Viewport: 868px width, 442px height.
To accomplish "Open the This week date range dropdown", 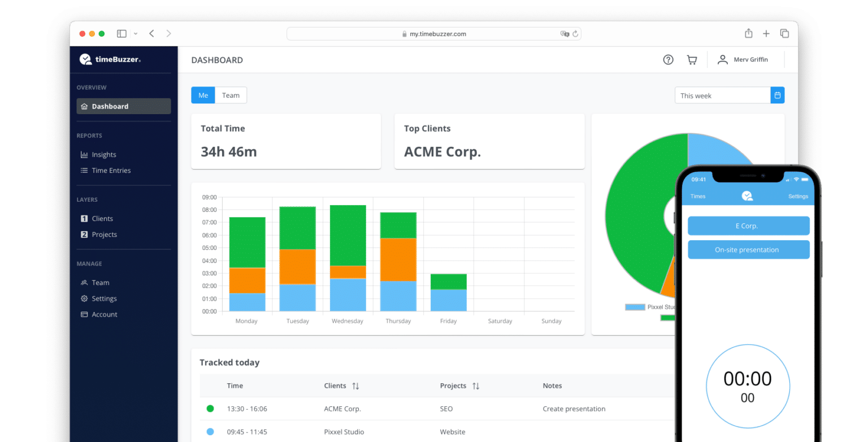I will click(x=722, y=95).
